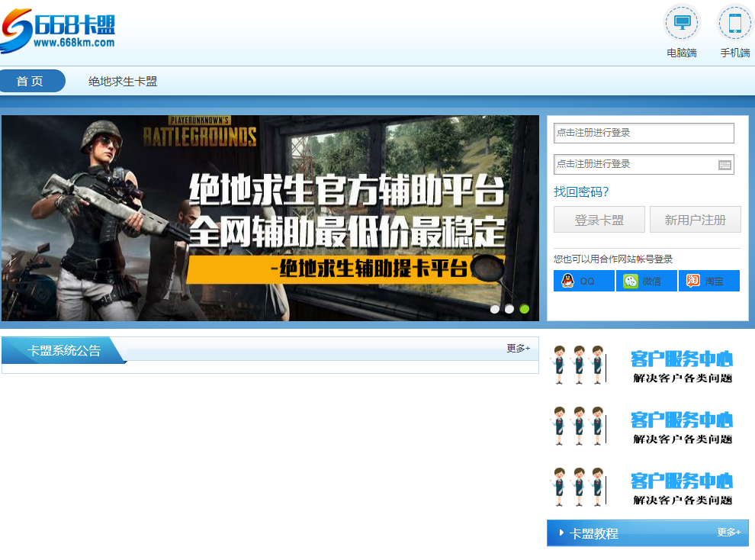This screenshot has height=560, width=755.
Task: Open the 电脑端 desktop version icon
Action: tap(682, 23)
